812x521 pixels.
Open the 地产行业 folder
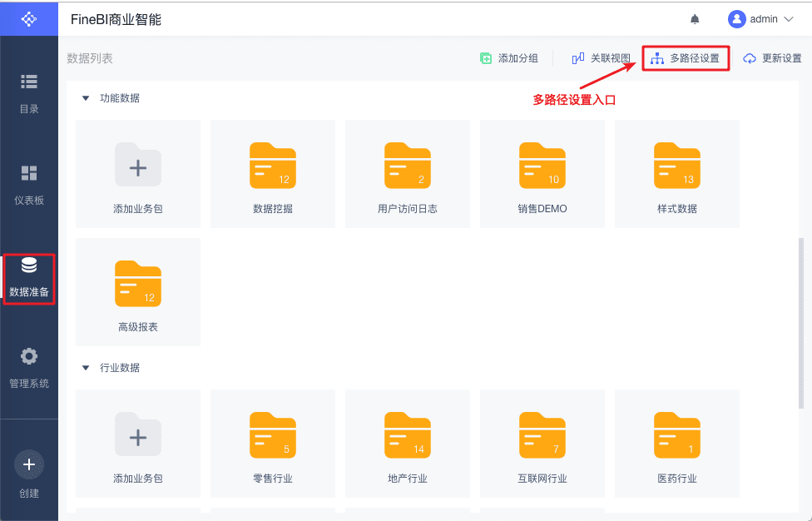(x=408, y=444)
